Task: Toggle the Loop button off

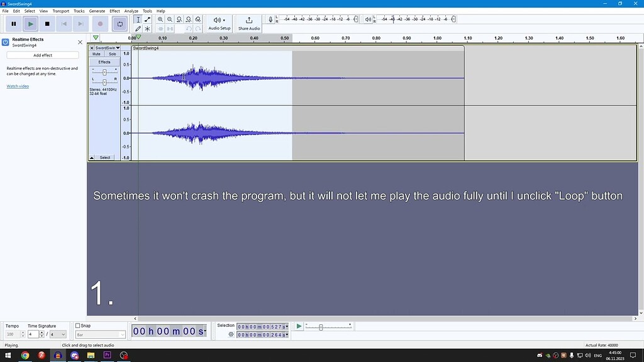Action: [x=120, y=24]
